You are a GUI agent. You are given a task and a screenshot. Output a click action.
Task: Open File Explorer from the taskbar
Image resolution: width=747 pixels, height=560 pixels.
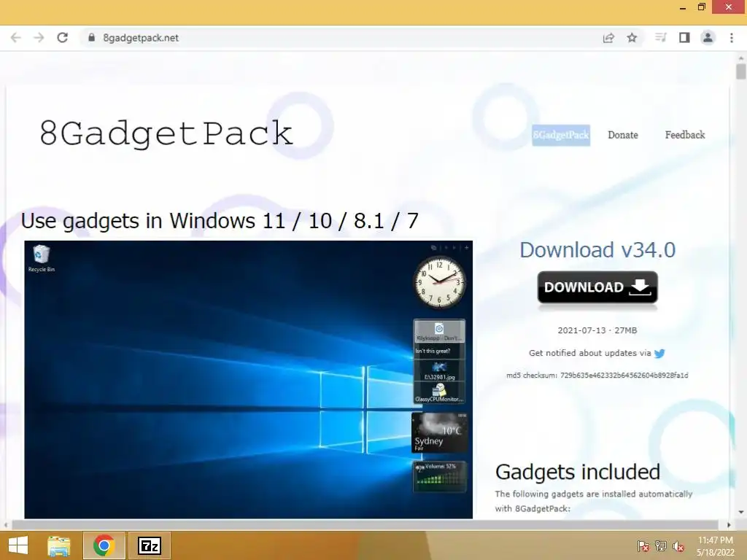tap(58, 545)
